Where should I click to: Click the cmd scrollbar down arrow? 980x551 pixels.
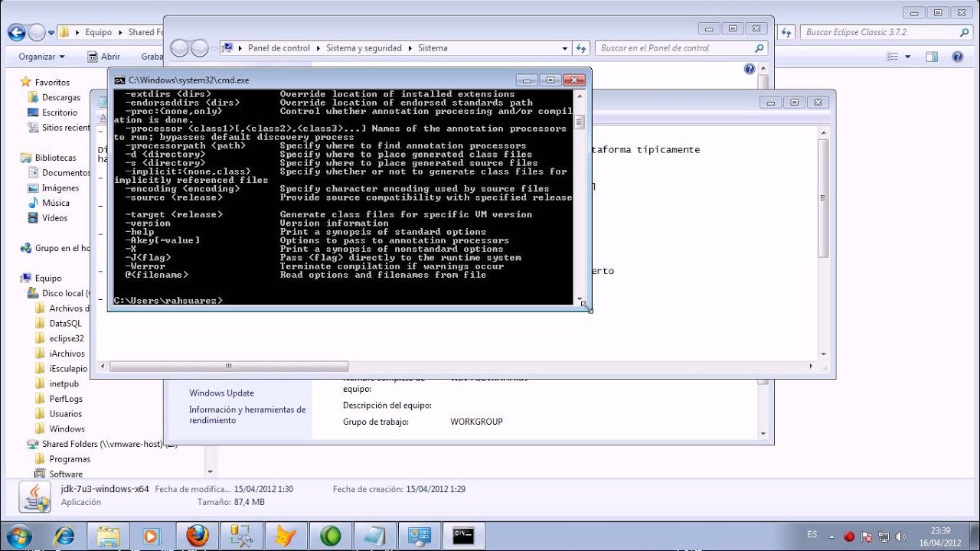coord(580,299)
